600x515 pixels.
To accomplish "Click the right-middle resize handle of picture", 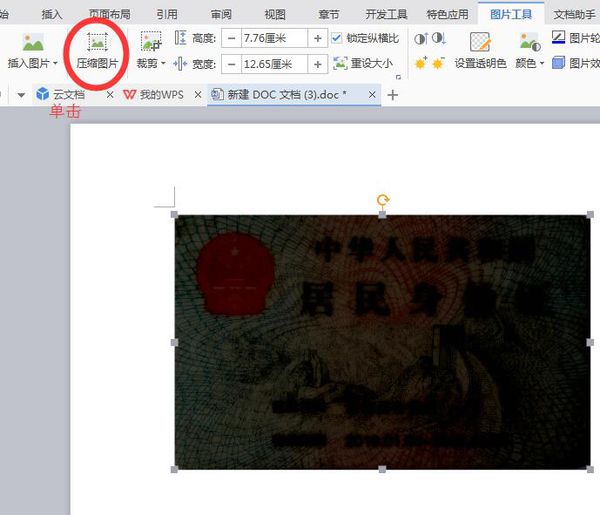I will (590, 342).
